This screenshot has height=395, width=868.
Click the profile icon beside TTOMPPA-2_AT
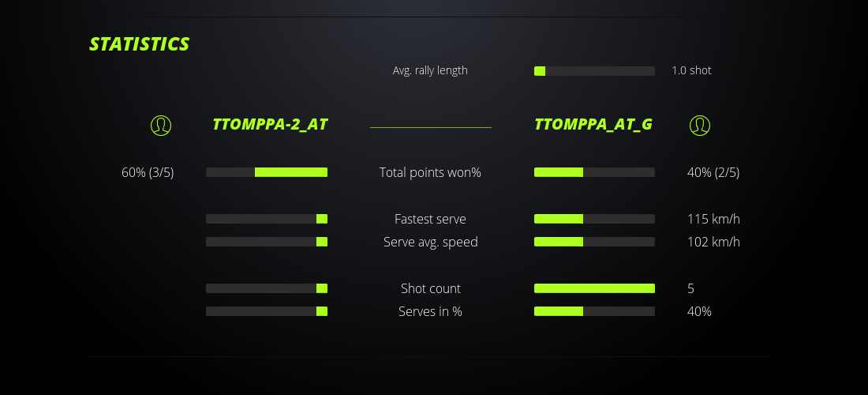click(x=161, y=125)
